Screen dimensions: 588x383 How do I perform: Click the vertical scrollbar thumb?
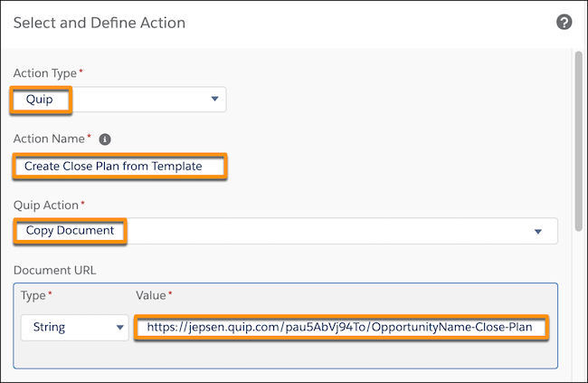pyautogui.click(x=579, y=141)
